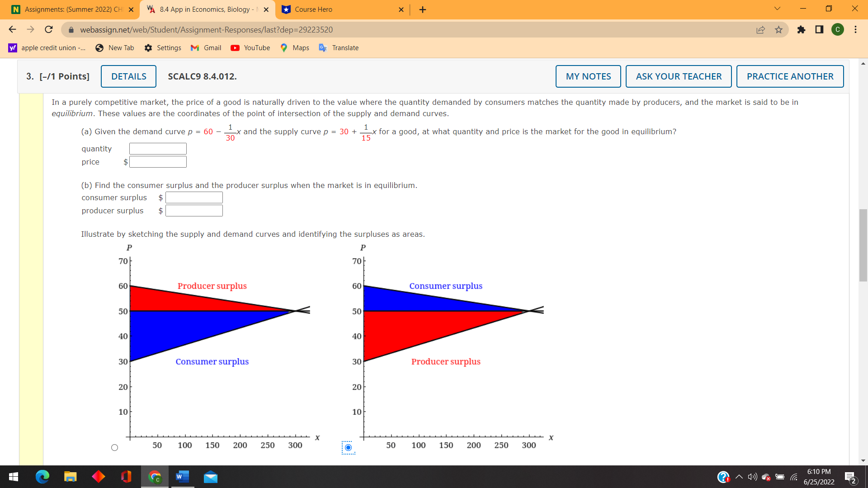
Task: Open the YouTube bookmark
Action: click(x=250, y=48)
